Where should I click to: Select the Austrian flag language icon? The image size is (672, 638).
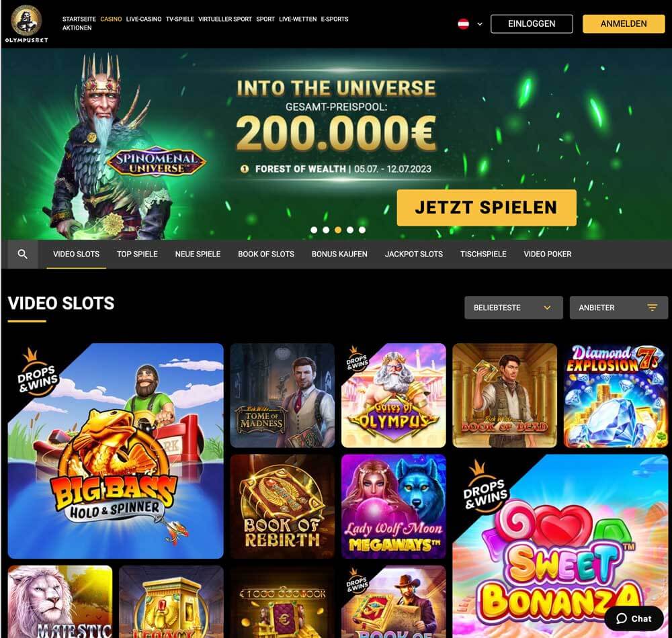pyautogui.click(x=463, y=24)
